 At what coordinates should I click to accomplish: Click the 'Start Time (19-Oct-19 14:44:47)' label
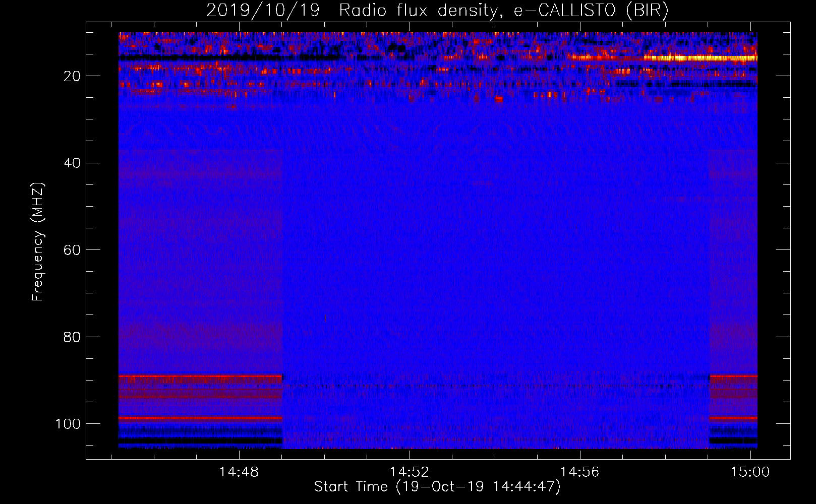click(437, 487)
